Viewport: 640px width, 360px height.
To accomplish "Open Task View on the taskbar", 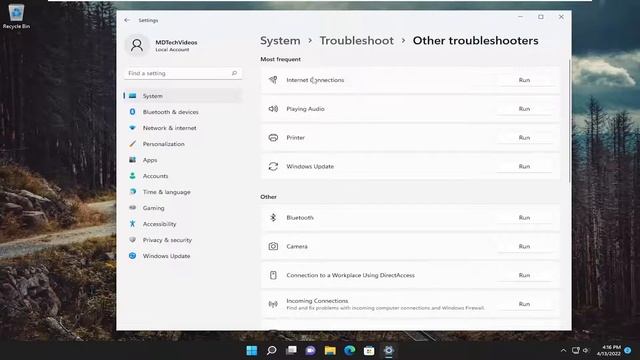I will 291,350.
